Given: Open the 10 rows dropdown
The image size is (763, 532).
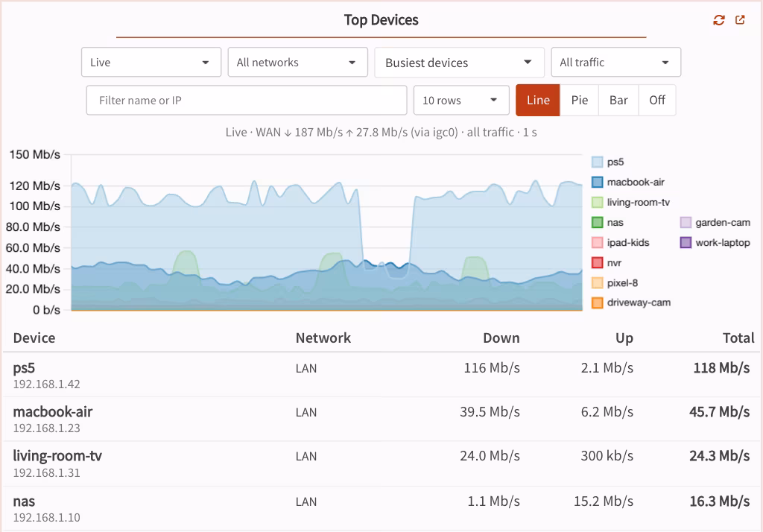Looking at the screenshot, I should pyautogui.click(x=461, y=101).
